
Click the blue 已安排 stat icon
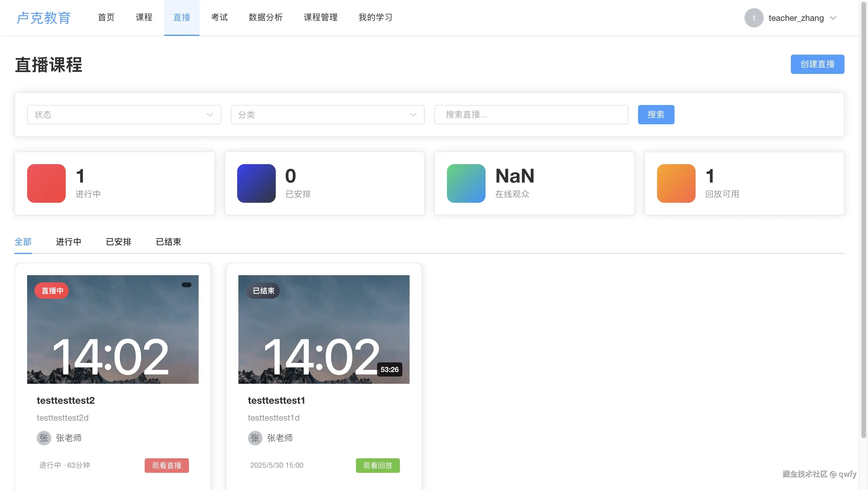(256, 183)
